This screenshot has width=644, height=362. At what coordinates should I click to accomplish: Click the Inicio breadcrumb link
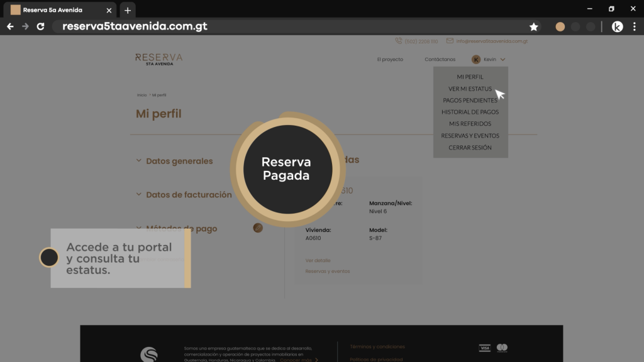142,95
